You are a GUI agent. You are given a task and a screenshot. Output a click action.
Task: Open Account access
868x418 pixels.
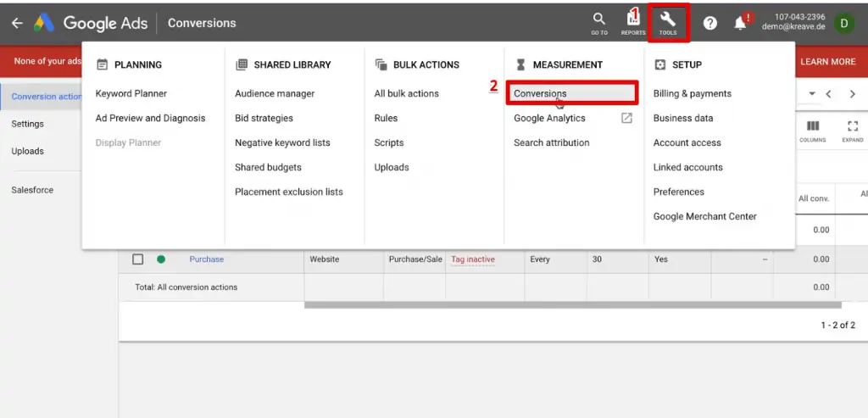pyautogui.click(x=687, y=142)
